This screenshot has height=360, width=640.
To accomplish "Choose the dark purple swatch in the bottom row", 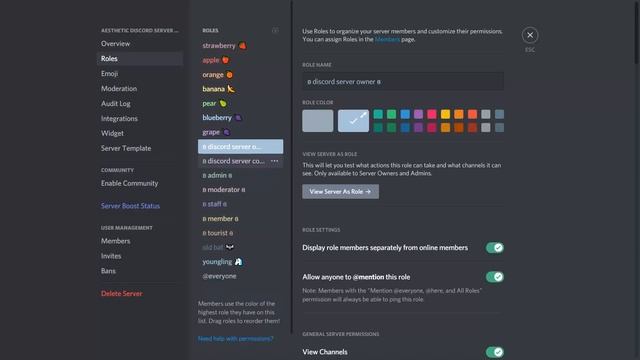I will tap(418, 128).
